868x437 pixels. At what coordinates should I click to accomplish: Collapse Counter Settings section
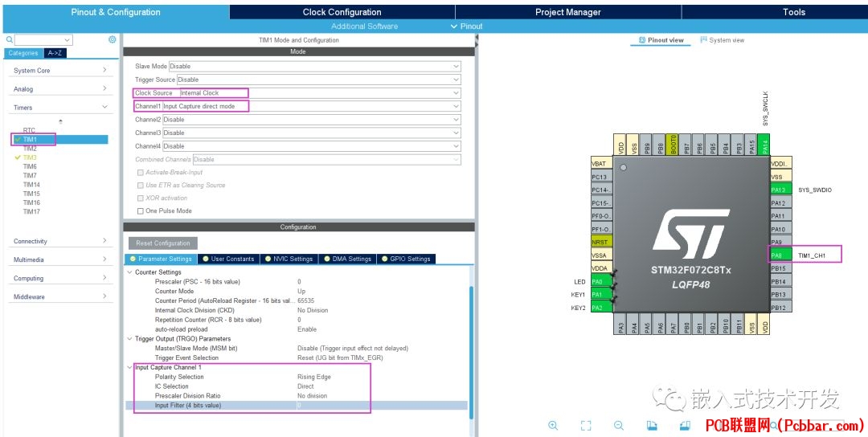(130, 272)
